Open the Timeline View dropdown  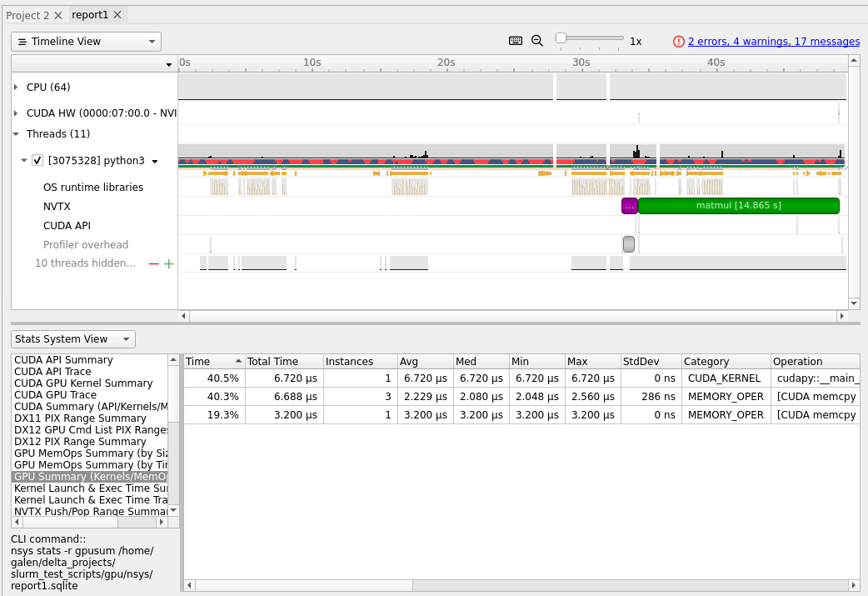tap(86, 42)
